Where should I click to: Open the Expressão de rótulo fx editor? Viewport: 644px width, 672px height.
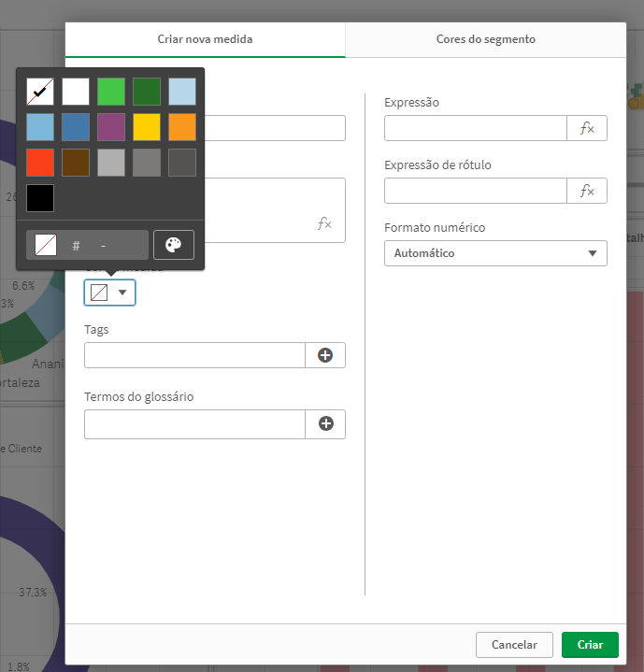pyautogui.click(x=587, y=191)
